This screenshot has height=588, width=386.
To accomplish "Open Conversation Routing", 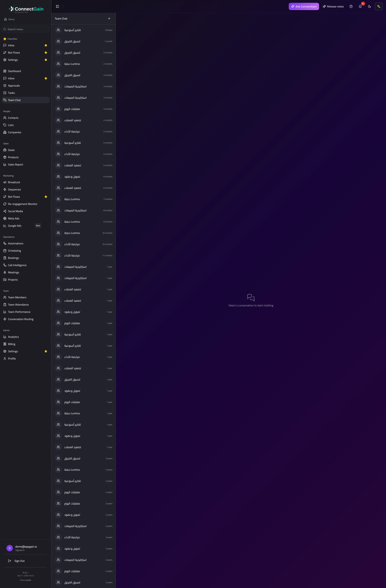I will [x=26, y=319].
